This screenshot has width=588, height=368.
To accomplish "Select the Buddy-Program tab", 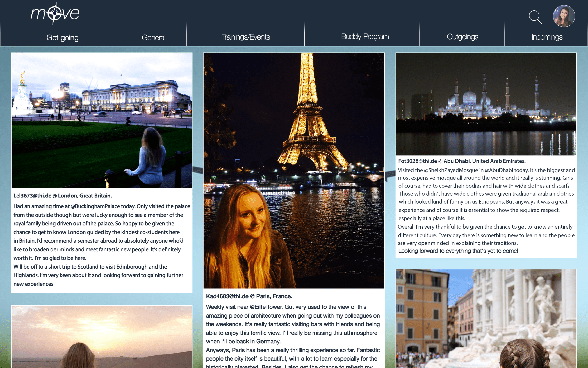I will tap(365, 37).
